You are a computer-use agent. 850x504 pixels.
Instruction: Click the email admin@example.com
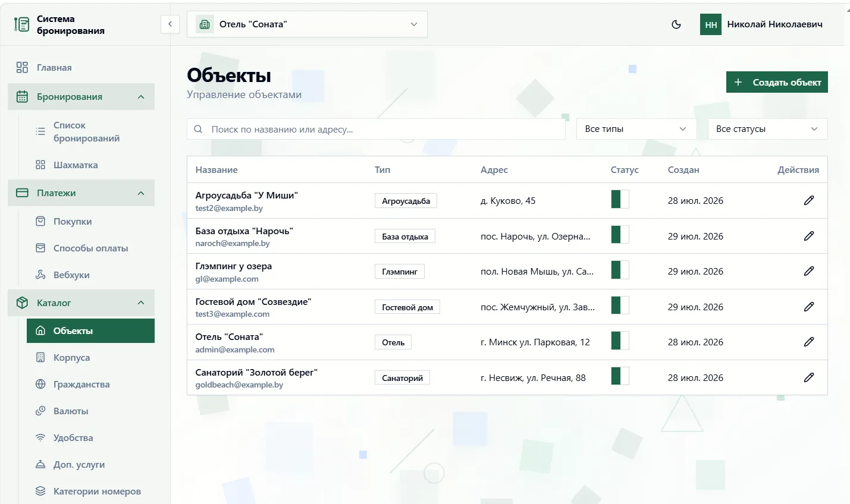point(235,350)
